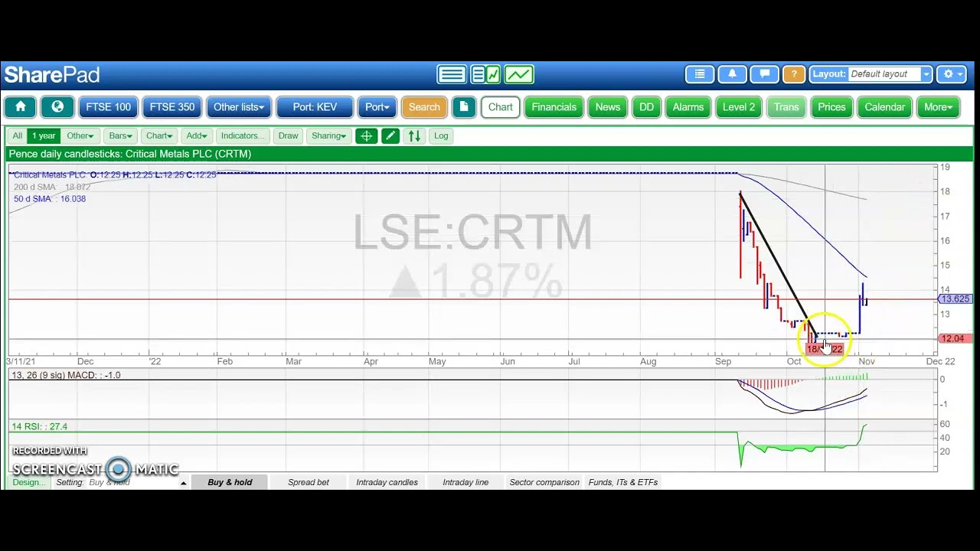Select the Spread bet chart setting
This screenshot has width=980, height=551.
click(309, 483)
